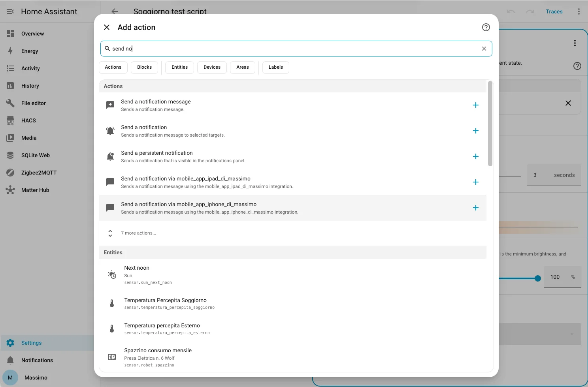Screen dimensions: 588x387
Task: Click the seconds field showing 3
Action: tap(554, 175)
